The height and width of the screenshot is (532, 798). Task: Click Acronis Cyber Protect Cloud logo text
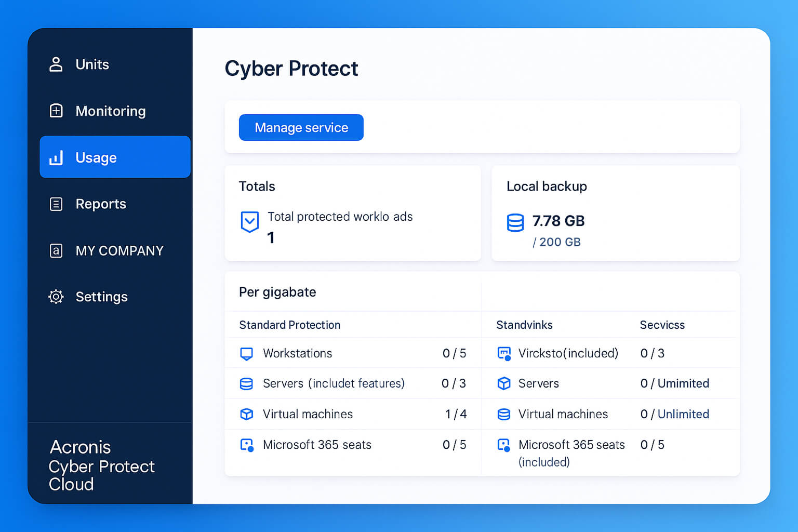(101, 465)
